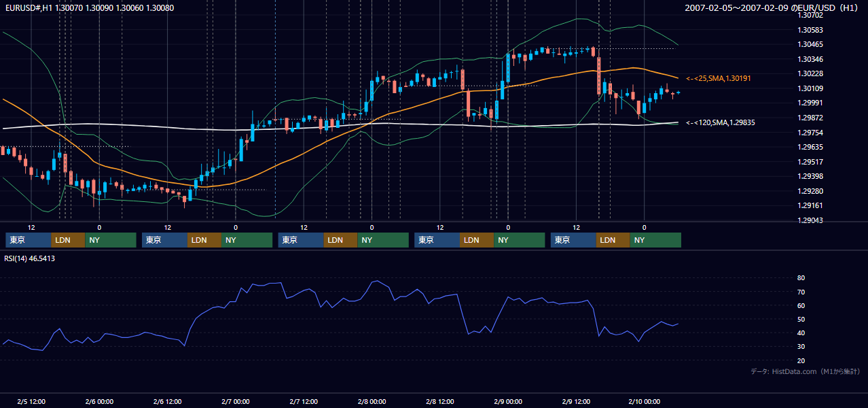Open the HistData.com data credit text
Viewport: 868px width, 408px height.
click(806, 371)
